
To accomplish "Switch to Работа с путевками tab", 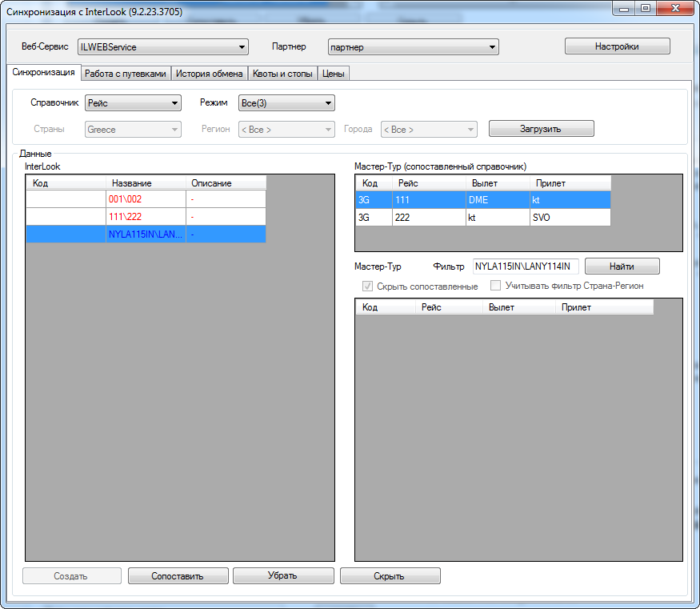I will 126,74.
